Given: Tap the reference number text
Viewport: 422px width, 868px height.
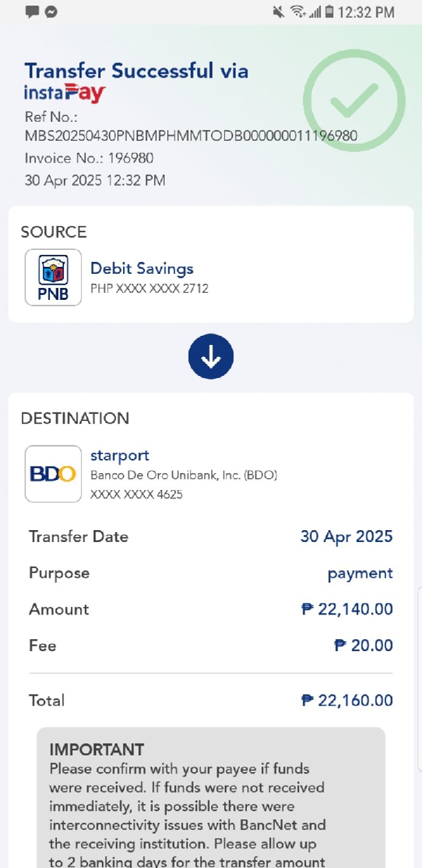Looking at the screenshot, I should (x=191, y=135).
